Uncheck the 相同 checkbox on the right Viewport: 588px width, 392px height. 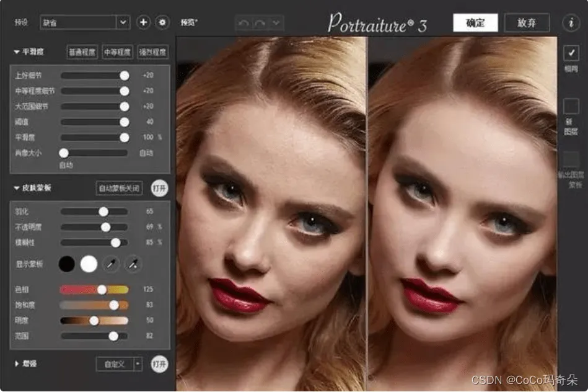(x=571, y=53)
